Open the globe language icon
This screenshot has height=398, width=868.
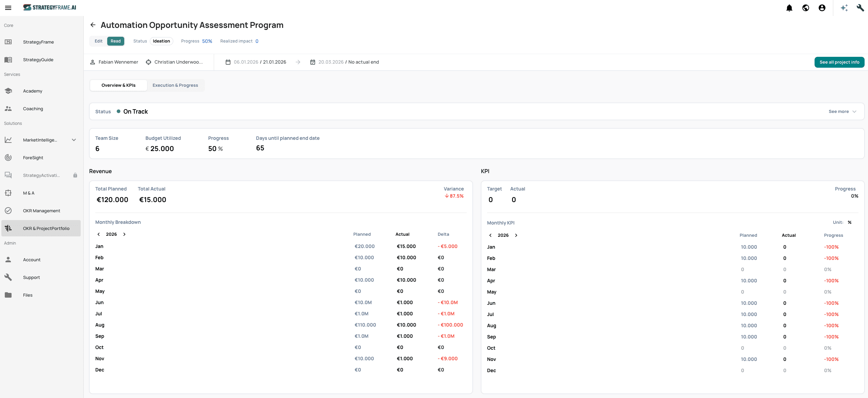pos(805,8)
